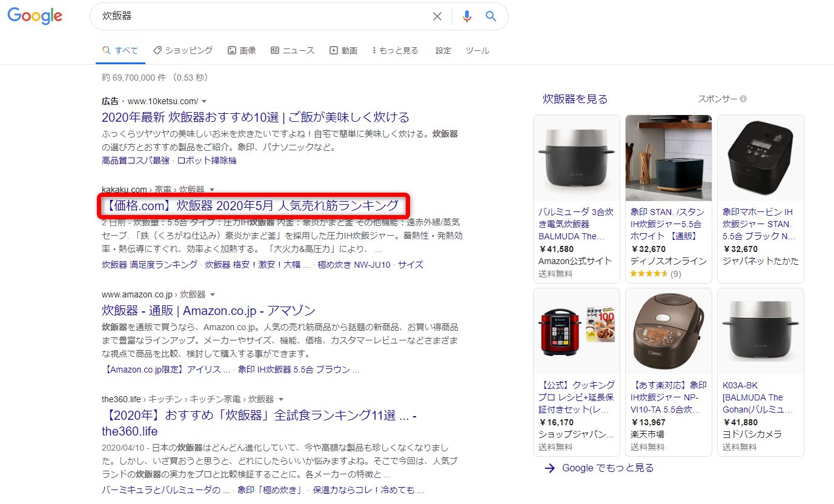Click in the 炊飯器 search input field
Screen dimensions: 834x504
(260, 16)
